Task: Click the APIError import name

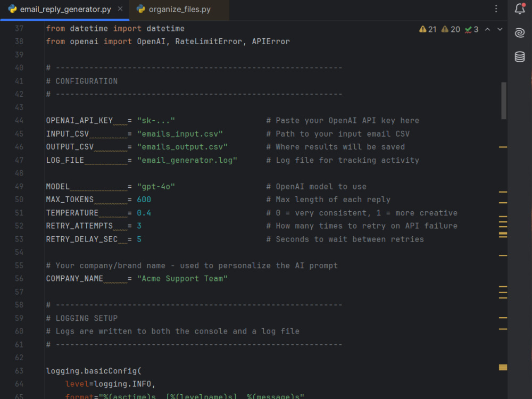Action: 271,41
